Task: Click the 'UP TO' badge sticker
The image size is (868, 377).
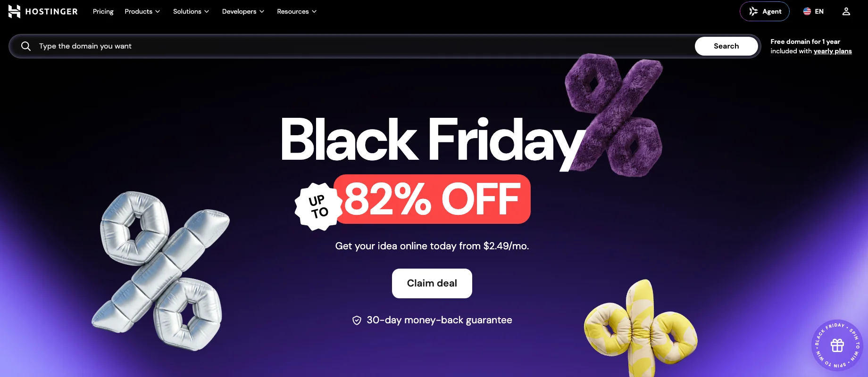Action: pos(318,206)
